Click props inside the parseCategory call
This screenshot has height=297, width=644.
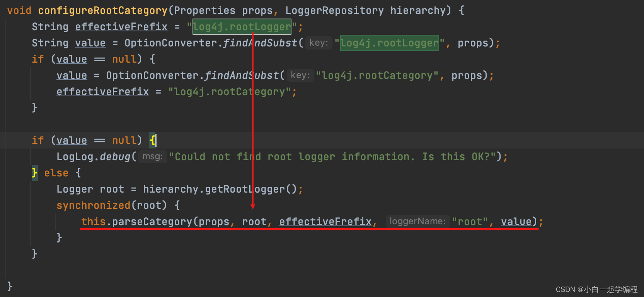point(214,222)
